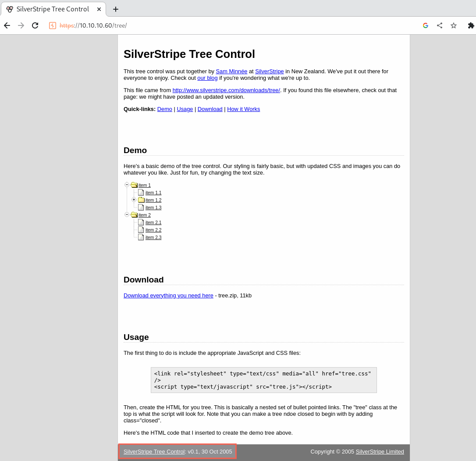Click 'Download everything you need here'
Image resolution: width=476 pixels, height=461 pixels.
click(x=168, y=296)
